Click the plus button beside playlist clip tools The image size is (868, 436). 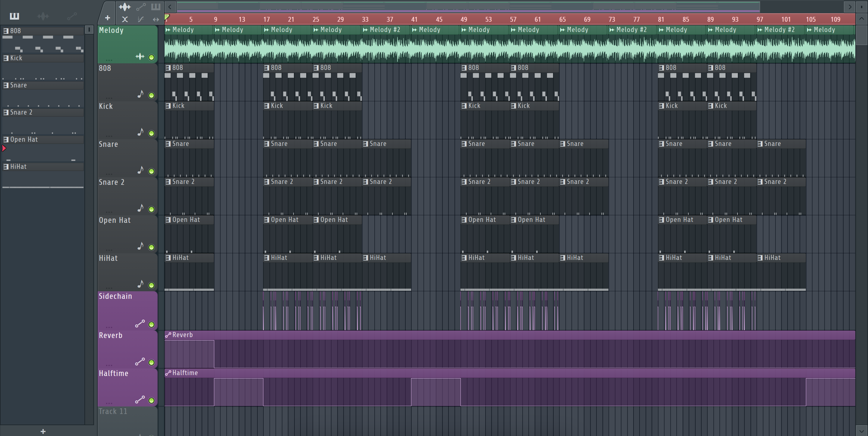107,18
